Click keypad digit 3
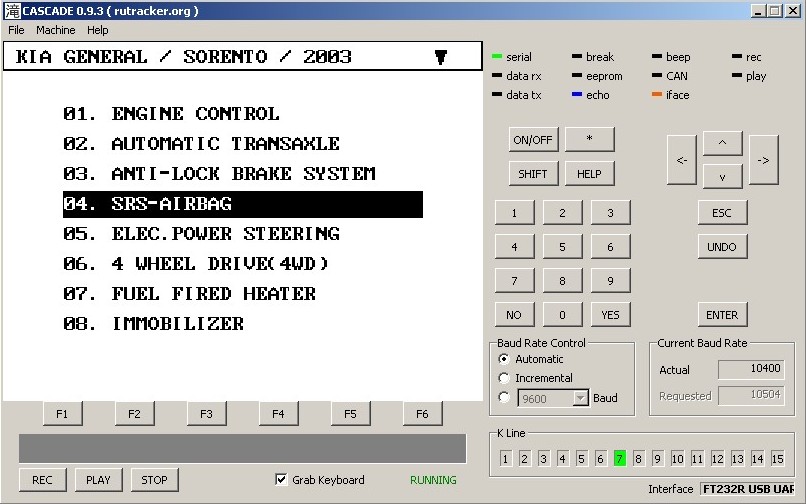806x504 pixels. pyautogui.click(x=610, y=213)
